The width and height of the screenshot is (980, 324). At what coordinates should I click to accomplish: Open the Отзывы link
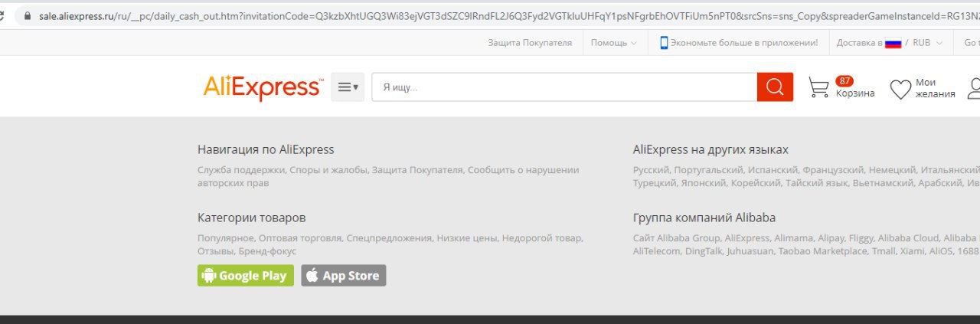click(215, 251)
